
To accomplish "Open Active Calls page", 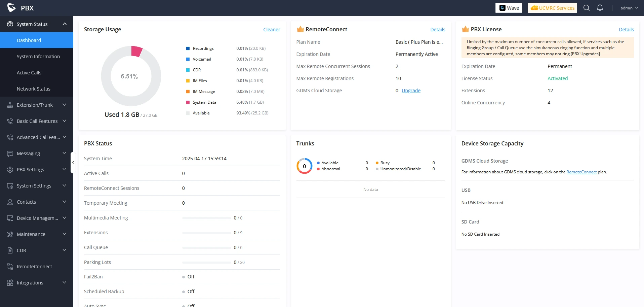I will tap(37, 72).
